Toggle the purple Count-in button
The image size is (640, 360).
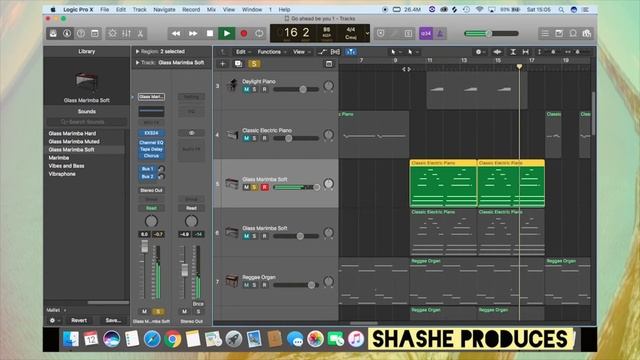tap(426, 33)
